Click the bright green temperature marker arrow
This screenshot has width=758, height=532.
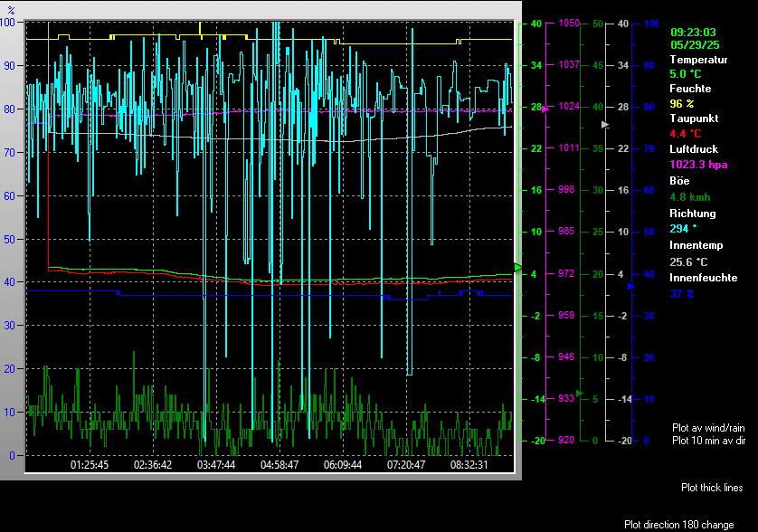pyautogui.click(x=517, y=267)
